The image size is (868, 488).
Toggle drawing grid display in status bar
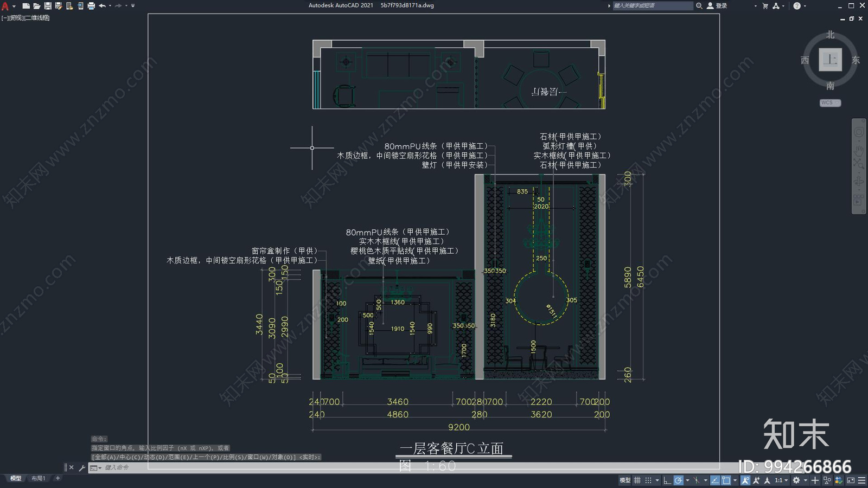click(637, 480)
